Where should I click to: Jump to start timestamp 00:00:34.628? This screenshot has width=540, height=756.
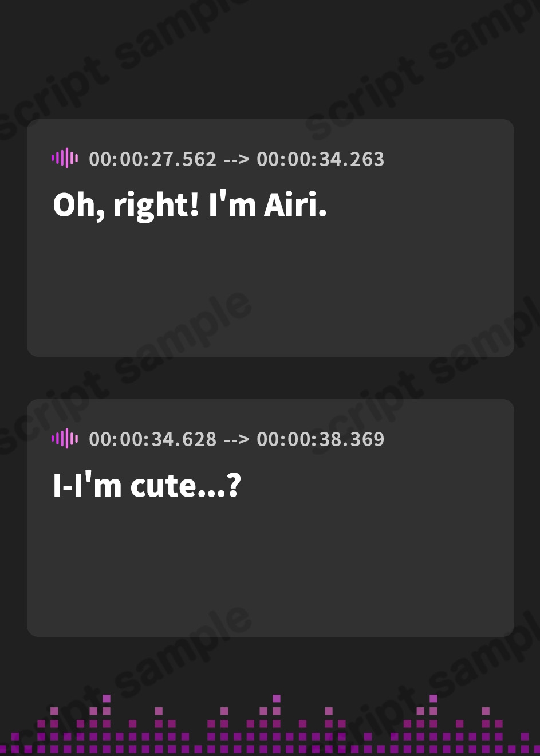point(153,439)
